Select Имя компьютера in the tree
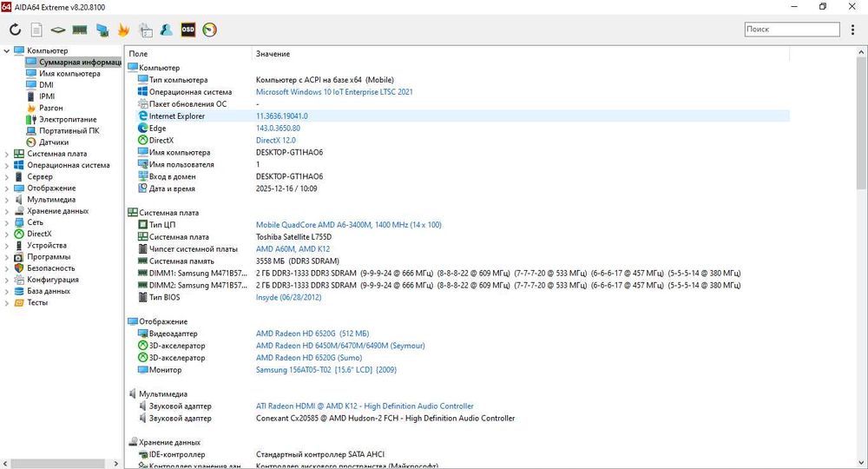This screenshot has height=469, width=868. (69, 74)
